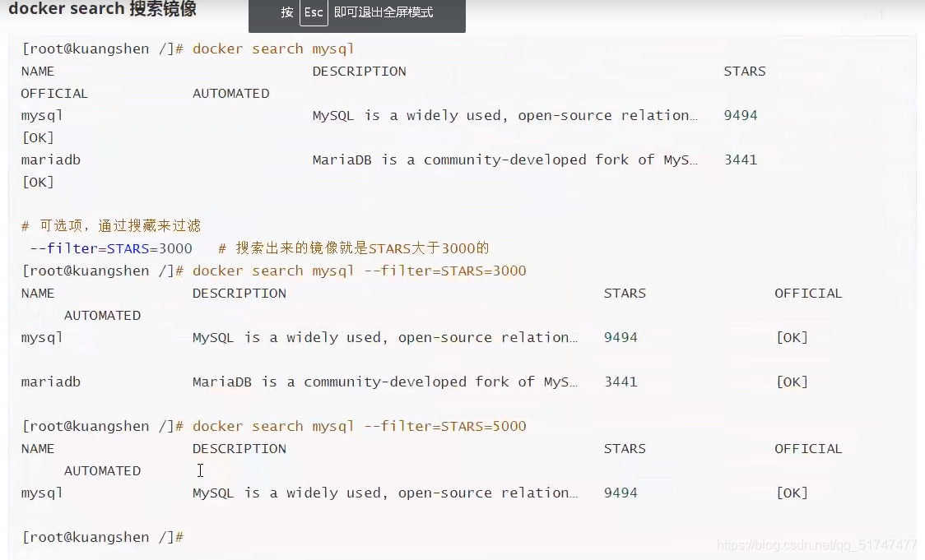Click the STARS header of the unfiltered search
The image size is (925, 560).
(x=745, y=72)
